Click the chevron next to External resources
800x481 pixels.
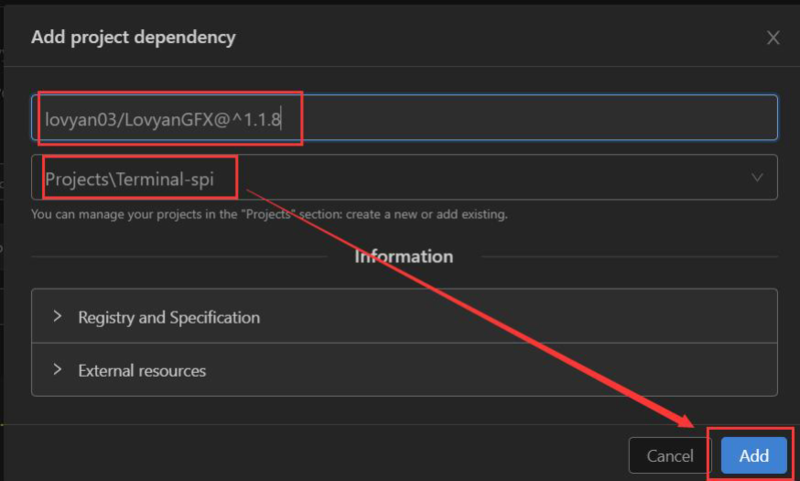click(x=58, y=369)
